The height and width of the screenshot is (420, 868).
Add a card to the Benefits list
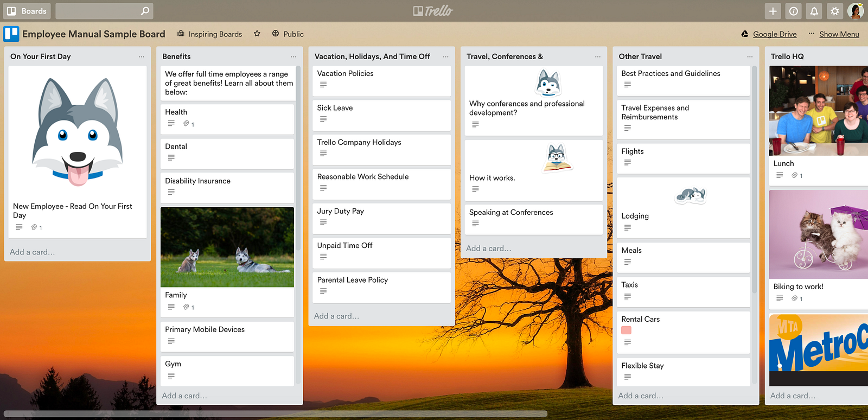coord(184,396)
